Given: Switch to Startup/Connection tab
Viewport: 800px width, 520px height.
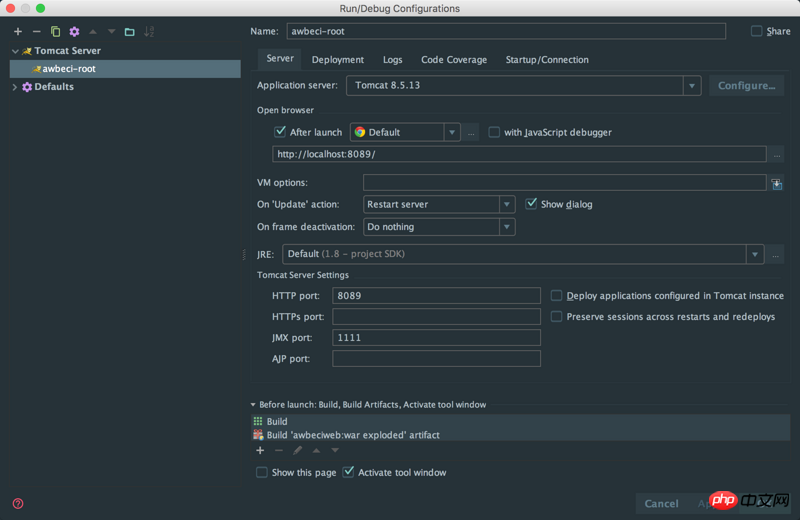Looking at the screenshot, I should coord(547,60).
